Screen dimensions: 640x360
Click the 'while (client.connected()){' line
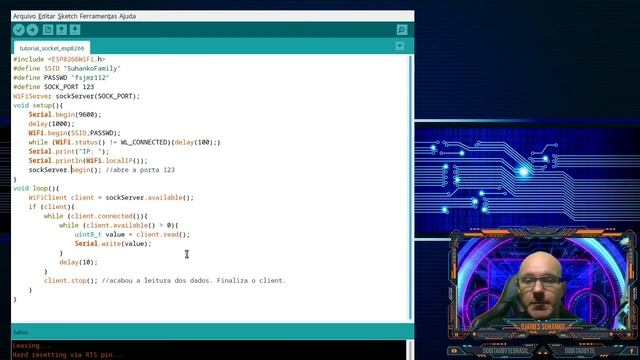click(x=96, y=216)
